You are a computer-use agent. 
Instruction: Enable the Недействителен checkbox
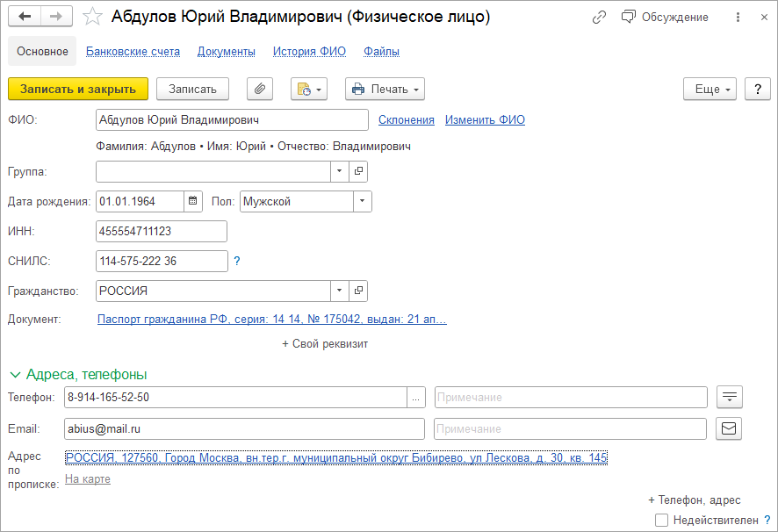[661, 520]
